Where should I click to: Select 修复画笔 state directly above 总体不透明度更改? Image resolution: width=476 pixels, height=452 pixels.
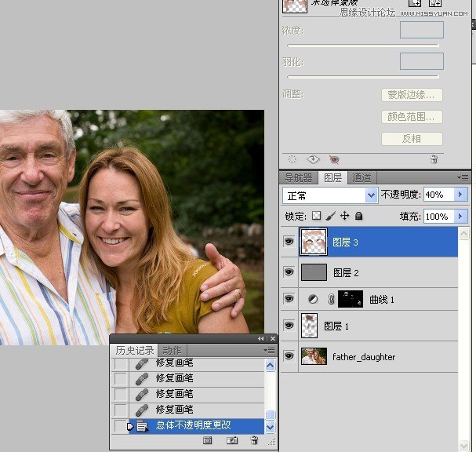[196, 410]
